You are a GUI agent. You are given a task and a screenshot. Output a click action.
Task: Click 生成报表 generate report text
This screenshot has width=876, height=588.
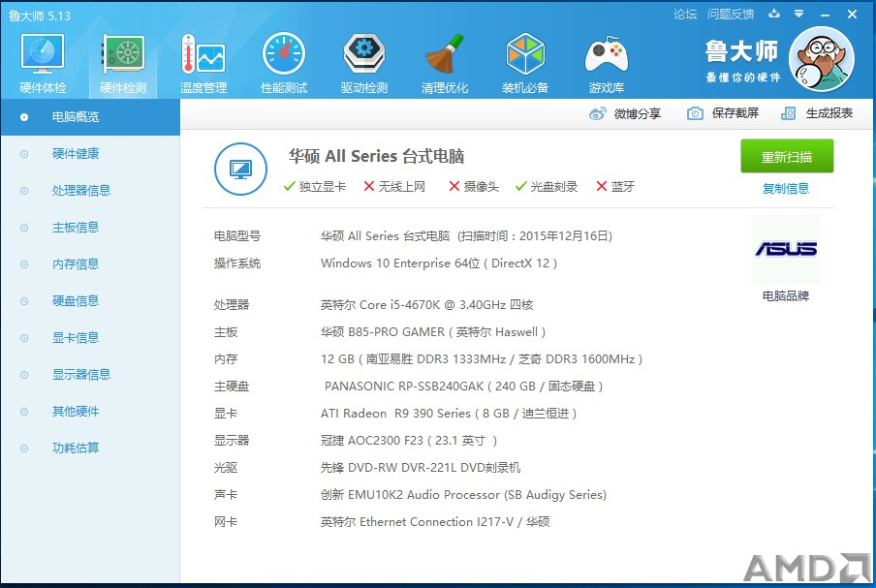click(829, 113)
